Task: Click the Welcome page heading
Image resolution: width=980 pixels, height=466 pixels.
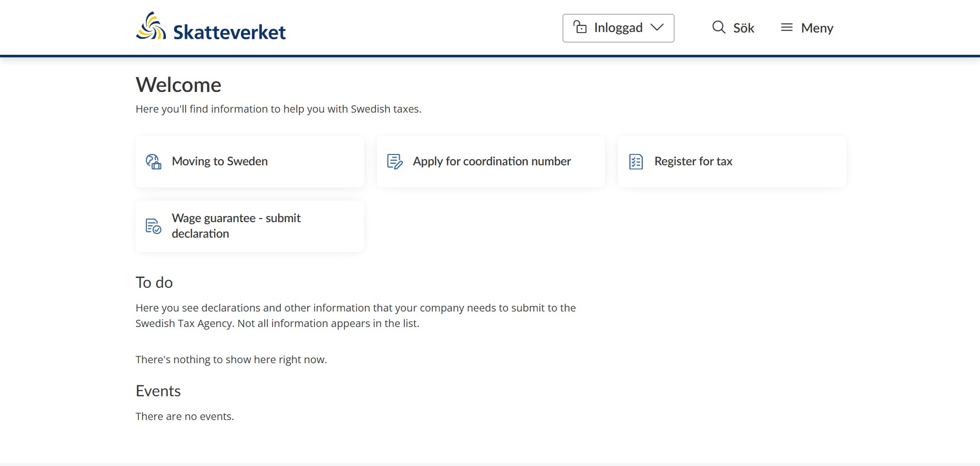Action: pos(178,85)
